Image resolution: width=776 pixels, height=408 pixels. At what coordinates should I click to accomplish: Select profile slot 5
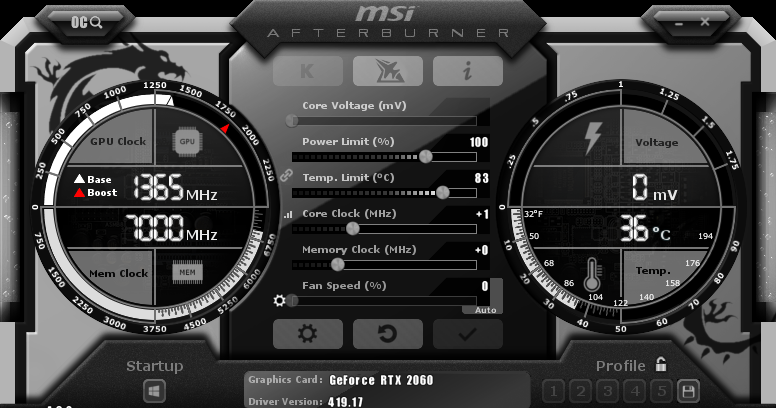[x=661, y=391]
